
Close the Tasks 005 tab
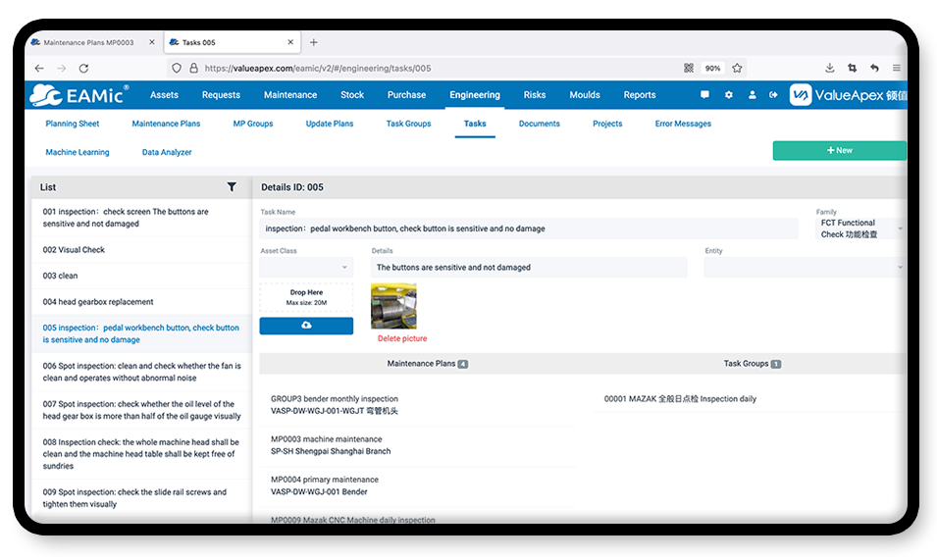[x=290, y=42]
